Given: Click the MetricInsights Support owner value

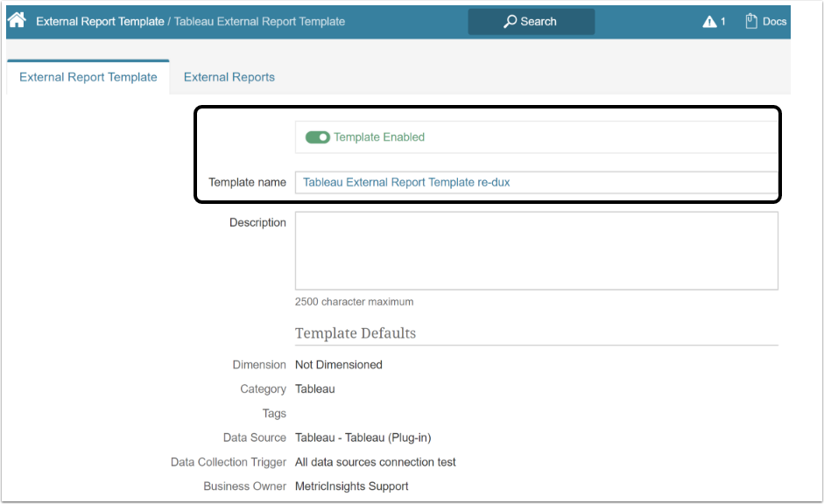Looking at the screenshot, I should 351,486.
